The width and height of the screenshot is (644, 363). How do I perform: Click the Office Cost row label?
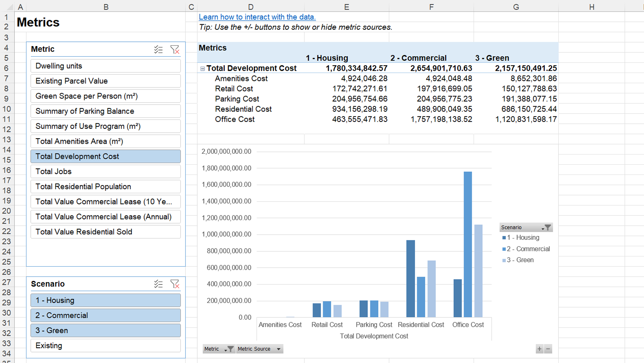click(x=235, y=119)
